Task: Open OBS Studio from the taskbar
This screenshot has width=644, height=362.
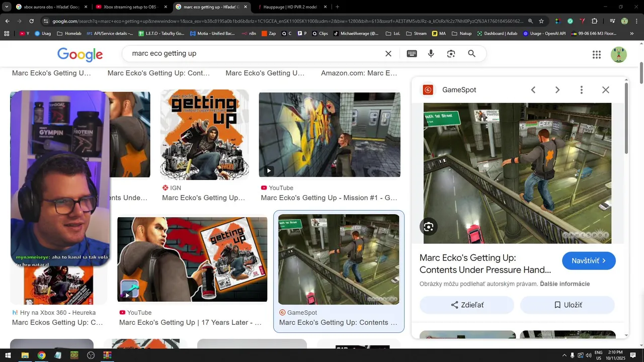Action: (x=91, y=355)
